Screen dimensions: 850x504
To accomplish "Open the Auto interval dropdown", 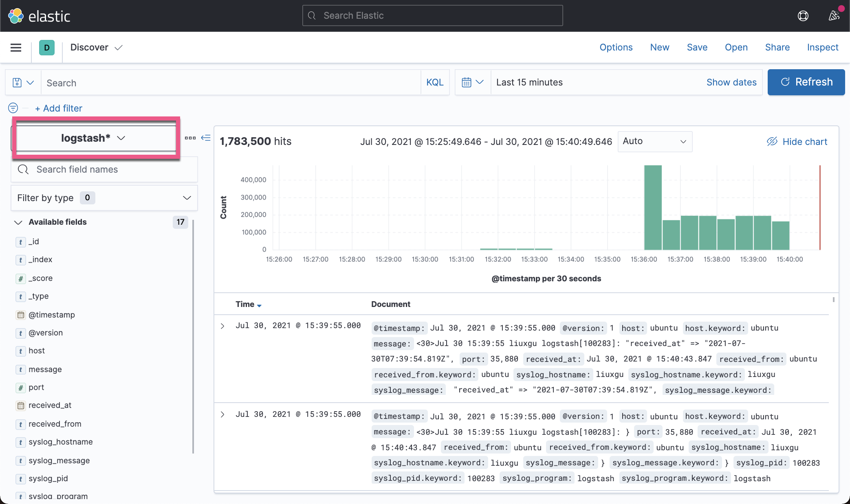I will [654, 141].
